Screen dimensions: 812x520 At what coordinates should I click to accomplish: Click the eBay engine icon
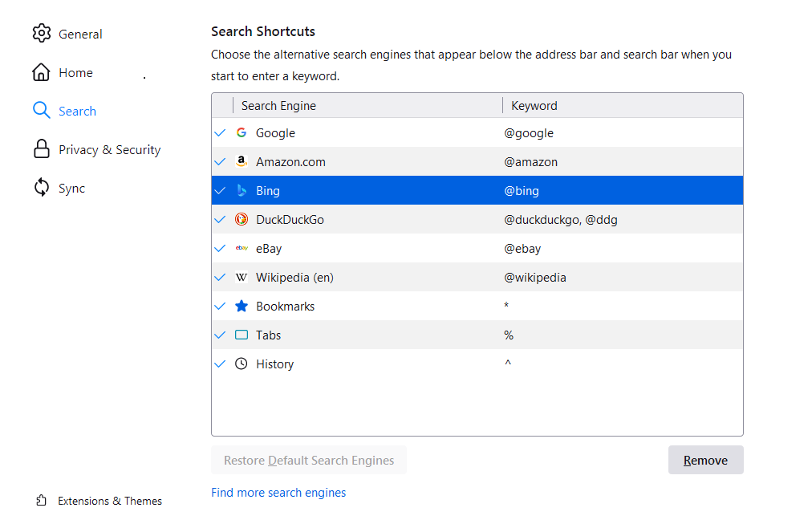[x=241, y=248]
